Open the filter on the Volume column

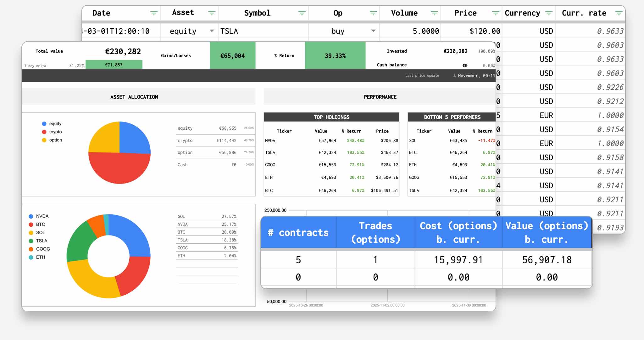pos(434,13)
